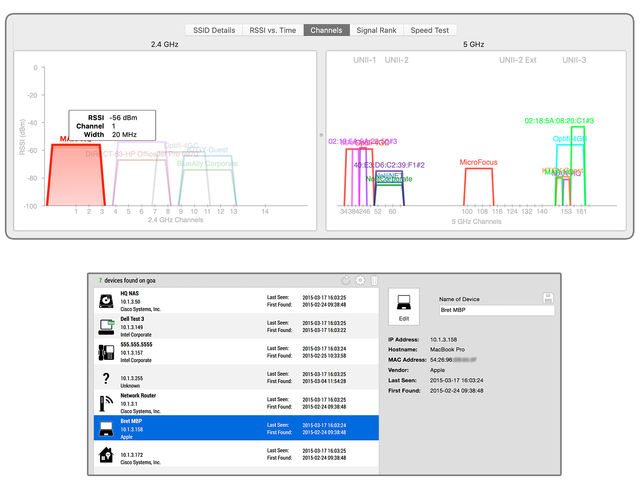Switch to the SSID Details tab

pyautogui.click(x=214, y=30)
